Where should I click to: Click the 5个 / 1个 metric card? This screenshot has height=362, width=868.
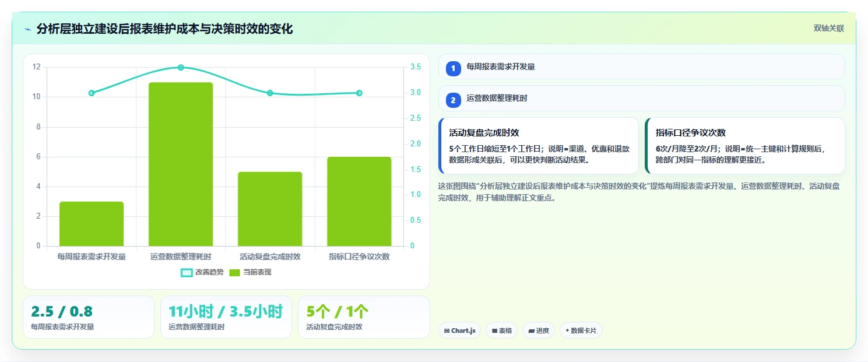pyautogui.click(x=364, y=317)
